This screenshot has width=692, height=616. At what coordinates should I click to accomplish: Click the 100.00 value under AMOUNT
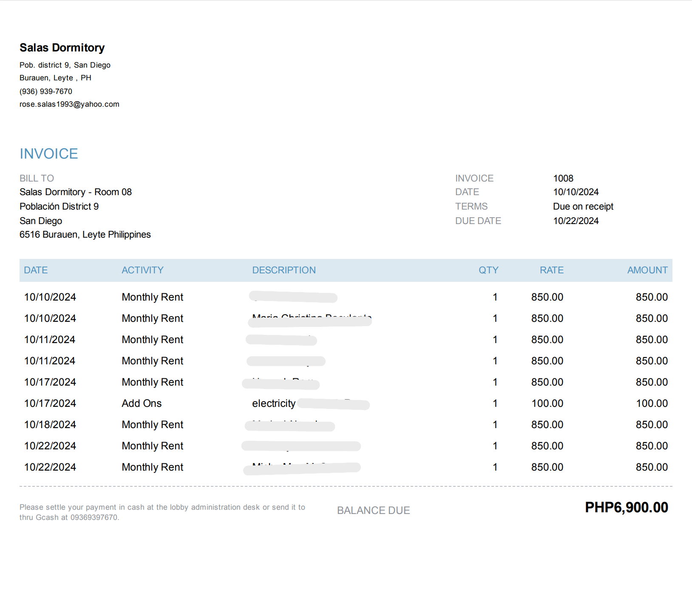[652, 403]
